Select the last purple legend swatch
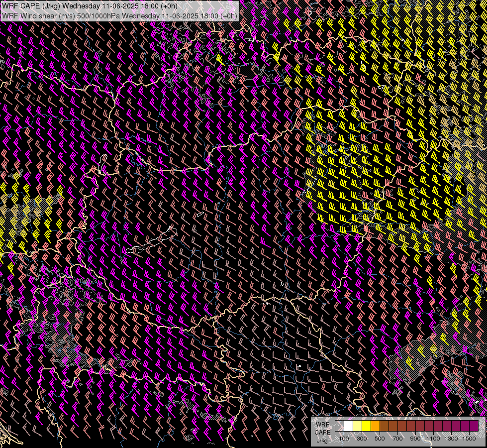487x448 pixels. tap(474, 426)
